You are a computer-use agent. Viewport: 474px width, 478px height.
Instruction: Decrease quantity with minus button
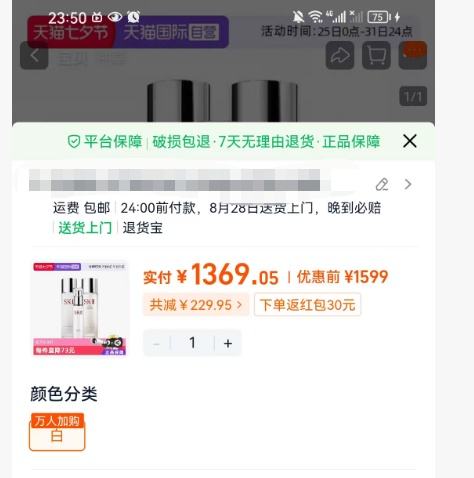pyautogui.click(x=156, y=343)
